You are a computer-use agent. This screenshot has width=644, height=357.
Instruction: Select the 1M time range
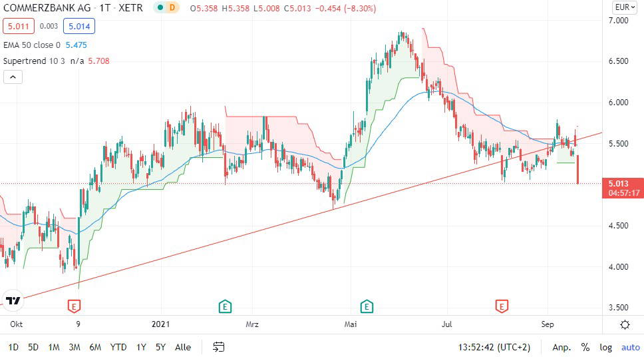pos(54,347)
